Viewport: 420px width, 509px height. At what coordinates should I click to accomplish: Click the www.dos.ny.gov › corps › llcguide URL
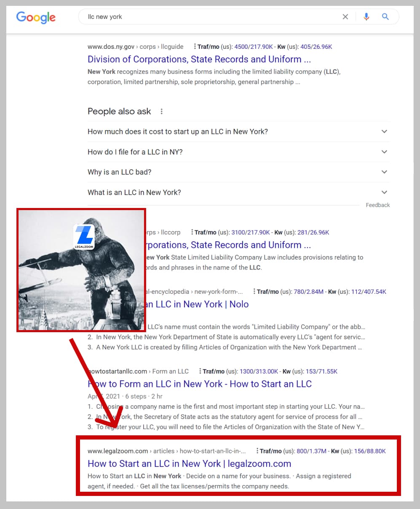[136, 47]
